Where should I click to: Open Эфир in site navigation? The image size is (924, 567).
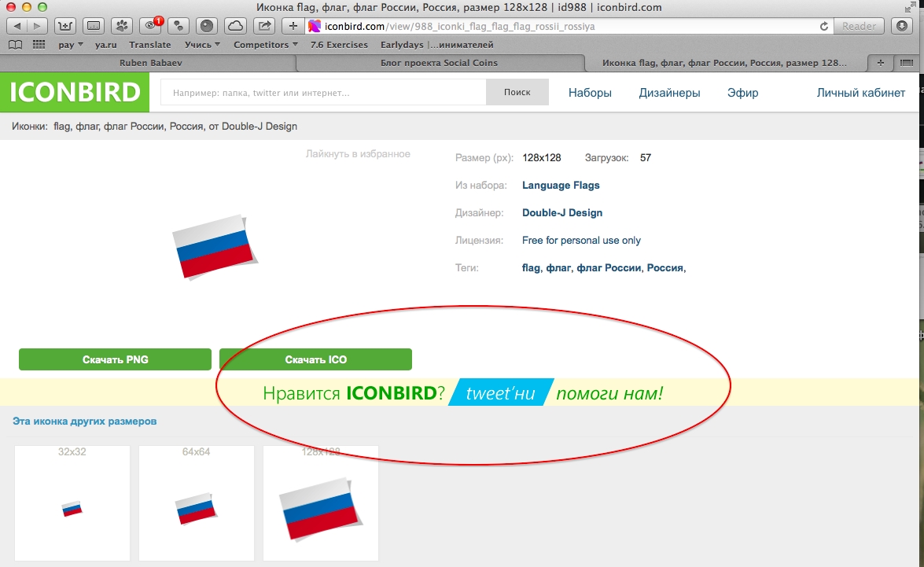[742, 93]
